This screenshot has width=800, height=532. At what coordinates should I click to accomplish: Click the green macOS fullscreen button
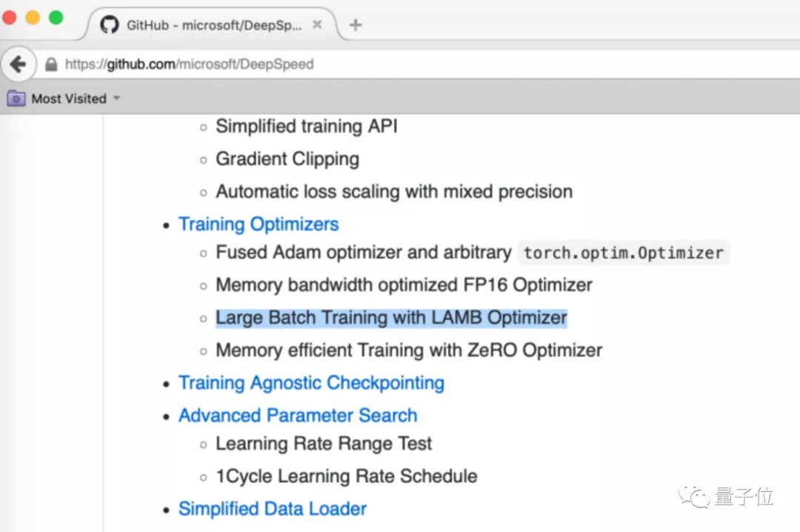(x=56, y=18)
